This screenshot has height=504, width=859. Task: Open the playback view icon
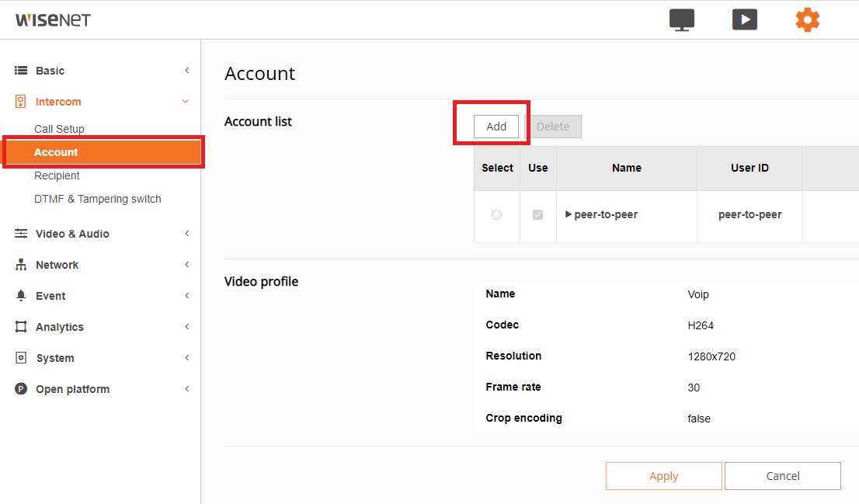click(744, 20)
